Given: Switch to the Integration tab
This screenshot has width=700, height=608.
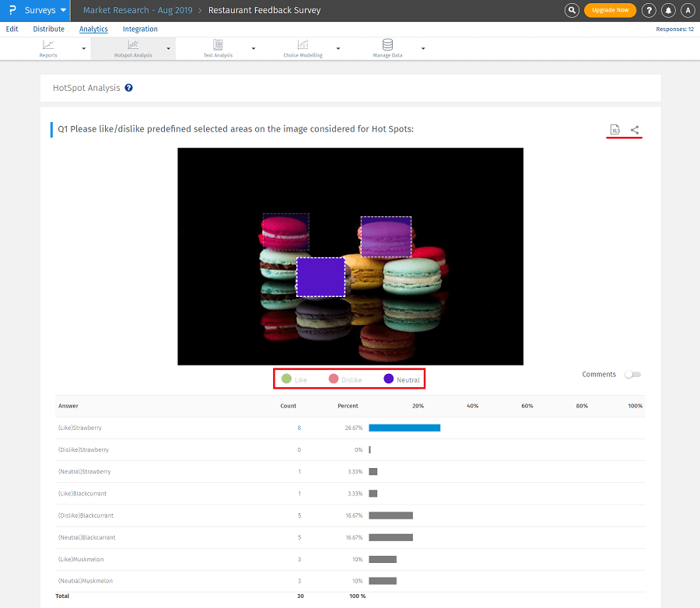Looking at the screenshot, I should (x=140, y=29).
